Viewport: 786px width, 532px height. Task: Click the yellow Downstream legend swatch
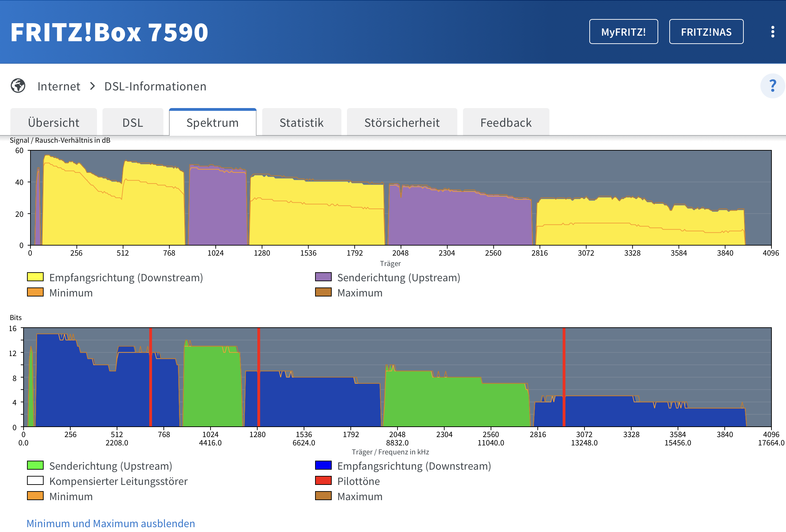click(35, 277)
